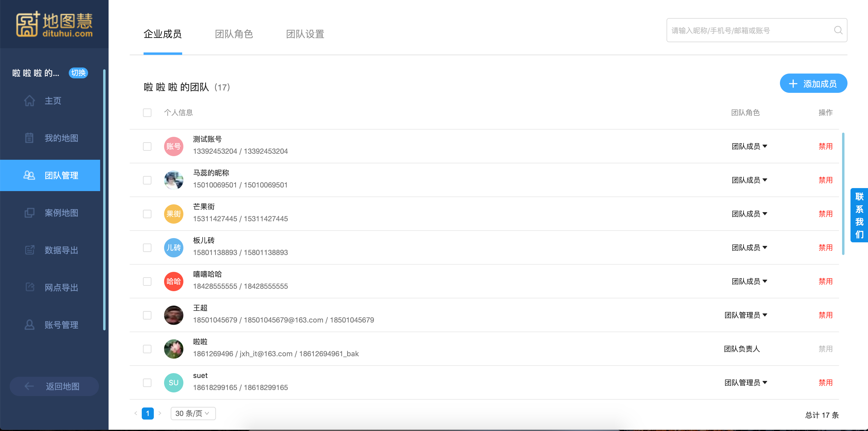
Task: Open 我的地图 in the sidebar
Action: 50,138
